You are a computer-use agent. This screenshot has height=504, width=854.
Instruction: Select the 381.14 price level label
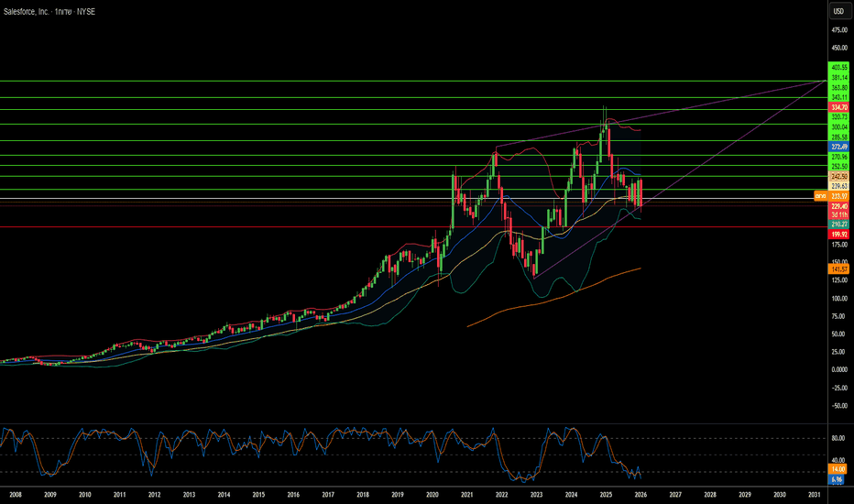click(838, 77)
